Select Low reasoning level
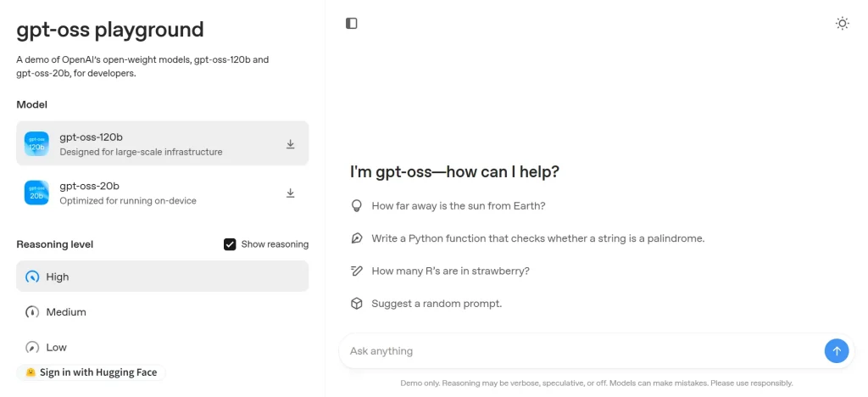 (x=162, y=347)
